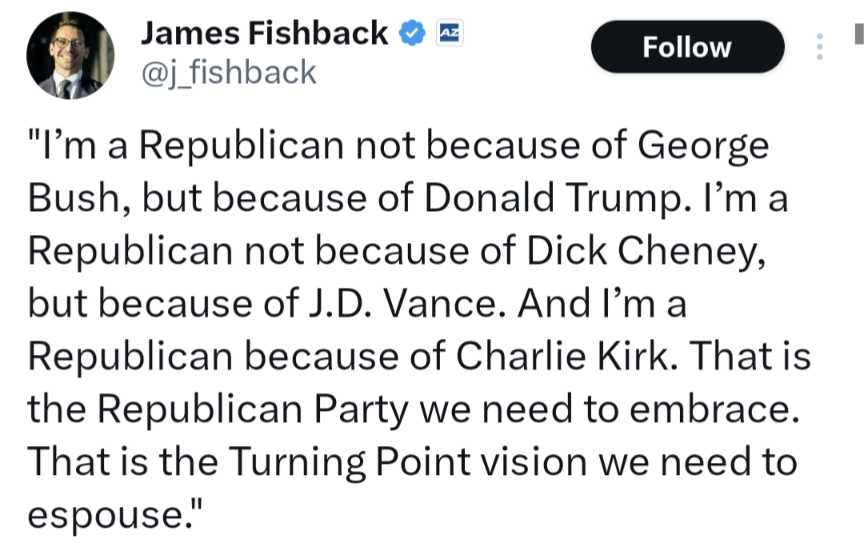864x547 pixels.
Task: Open the @j_fishback handle link
Action: click(x=228, y=71)
